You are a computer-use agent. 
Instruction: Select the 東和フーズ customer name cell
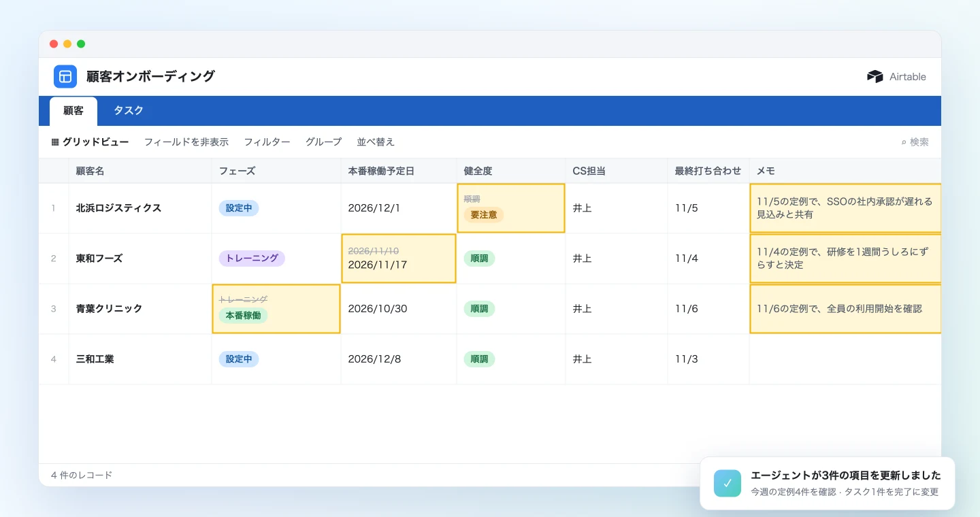(140, 258)
